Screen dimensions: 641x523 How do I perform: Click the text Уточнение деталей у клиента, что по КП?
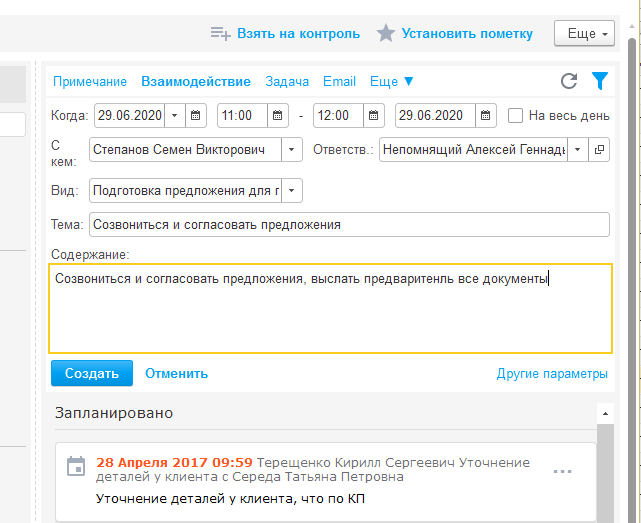pyautogui.click(x=231, y=499)
